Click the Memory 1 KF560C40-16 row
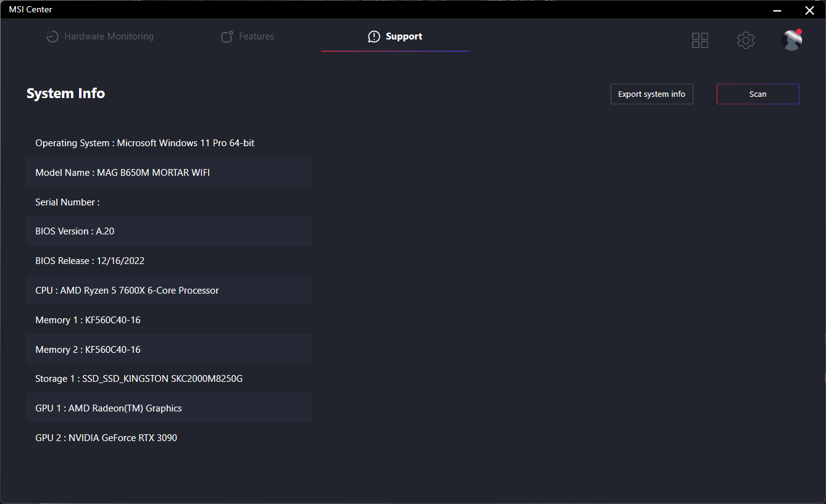 (x=170, y=320)
